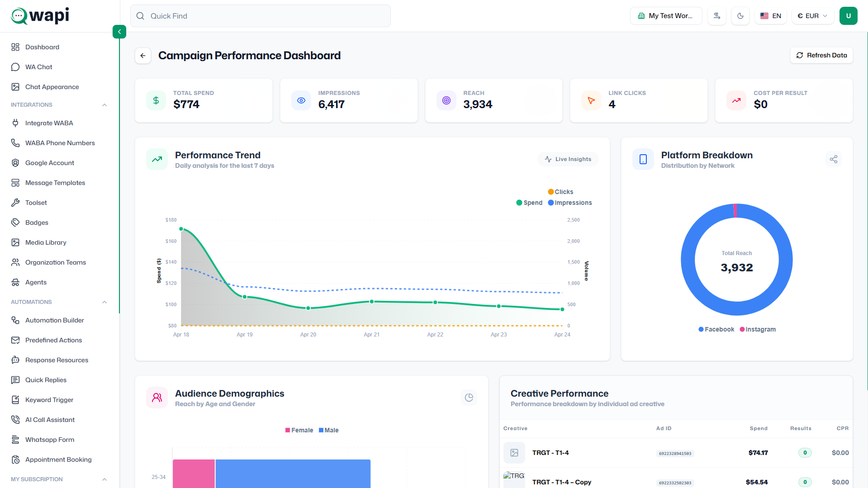Collapse the sidebar with the green chevron
The height and width of the screenshot is (488, 868).
[119, 32]
